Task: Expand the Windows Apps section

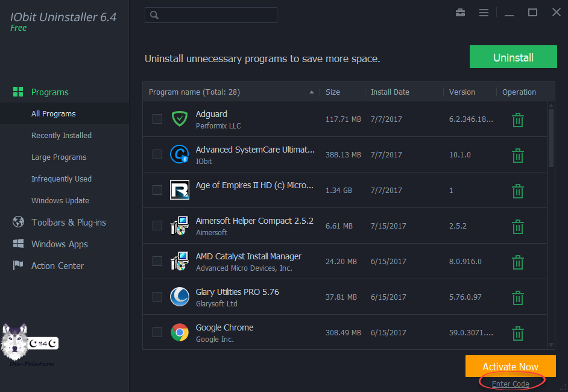Action: click(x=59, y=244)
